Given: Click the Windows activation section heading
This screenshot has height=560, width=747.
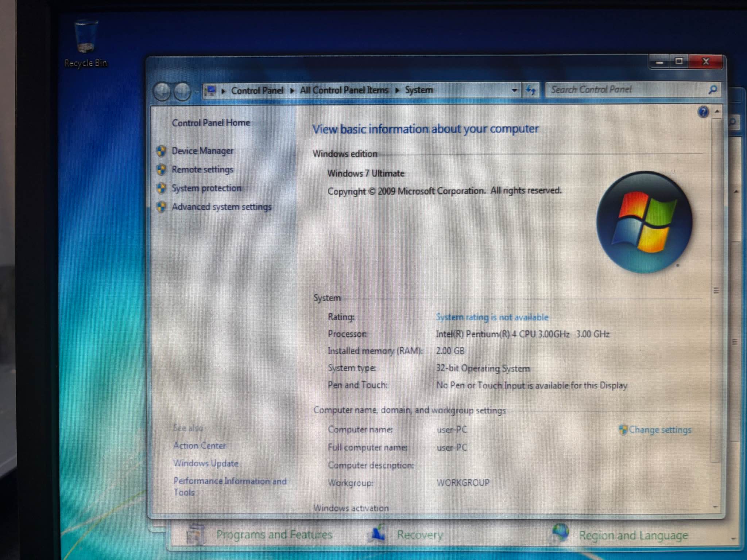Looking at the screenshot, I should 351,508.
